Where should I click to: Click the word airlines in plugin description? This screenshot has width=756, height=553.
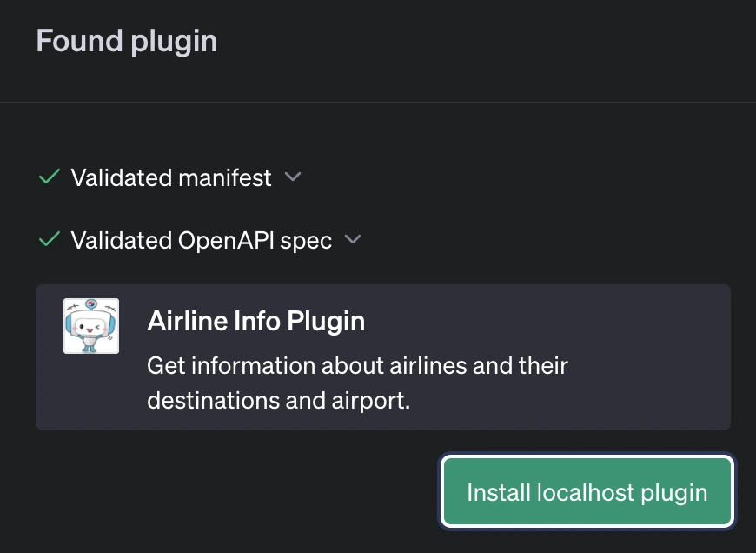pyautogui.click(x=429, y=365)
